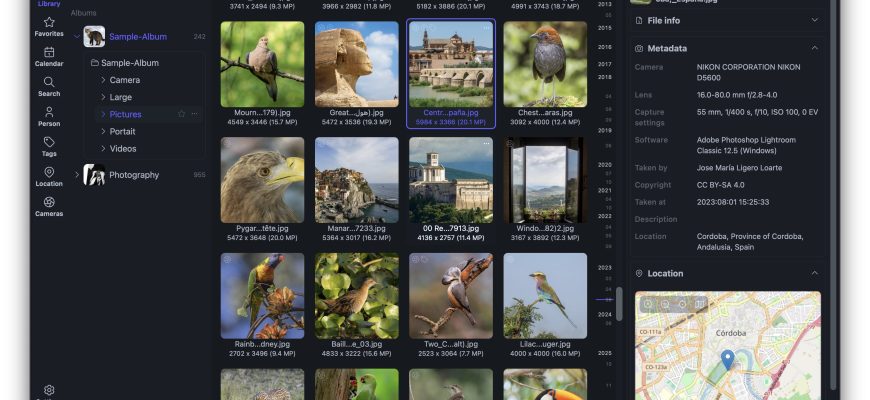Select the Great Sphinx photo thumbnail
The image size is (870, 400).
(x=357, y=64)
